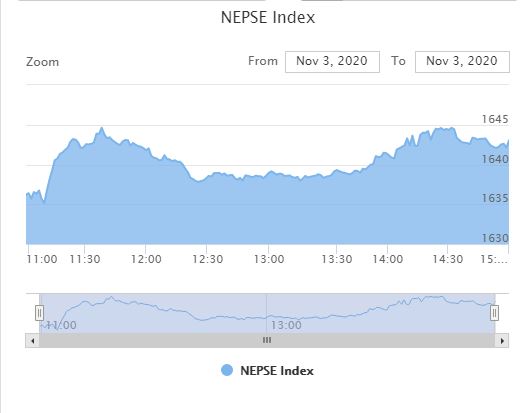Click the 14:30 tick on time axis
The height and width of the screenshot is (413, 529).
[448, 259]
